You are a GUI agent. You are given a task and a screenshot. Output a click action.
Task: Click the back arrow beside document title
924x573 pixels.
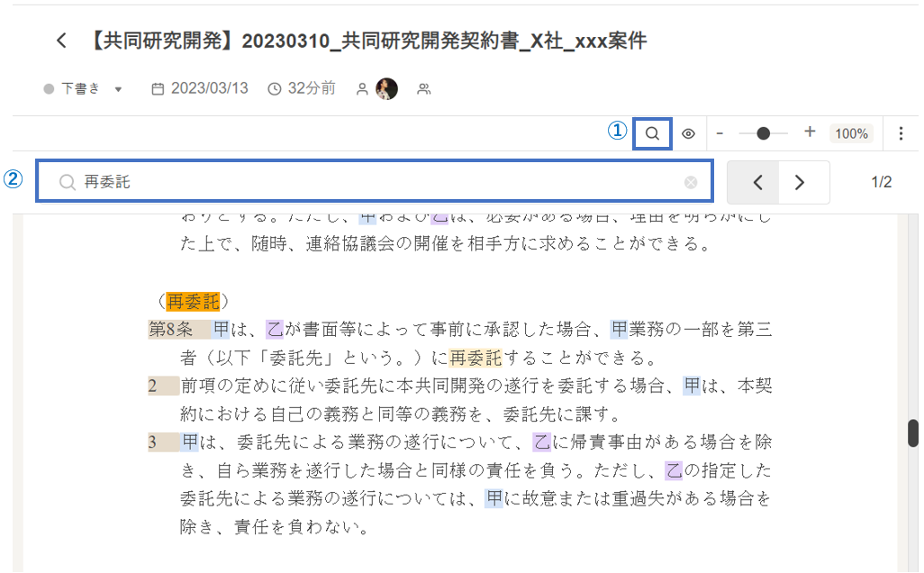click(60, 41)
